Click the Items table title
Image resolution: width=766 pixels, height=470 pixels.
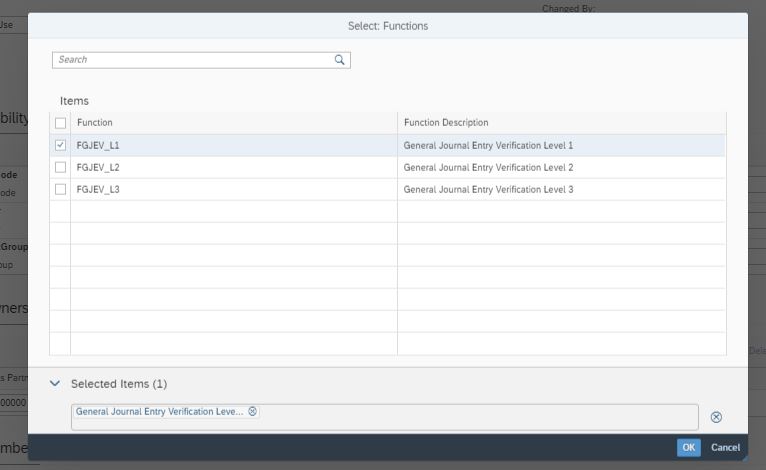74,101
